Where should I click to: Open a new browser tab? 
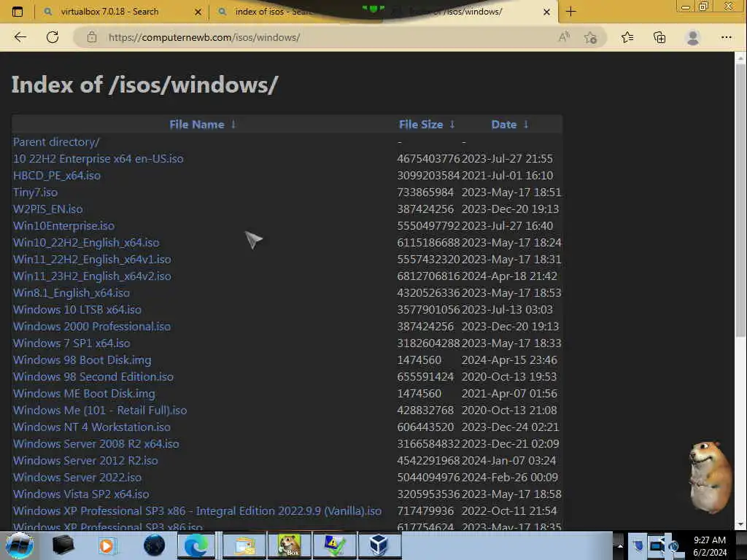pyautogui.click(x=570, y=12)
